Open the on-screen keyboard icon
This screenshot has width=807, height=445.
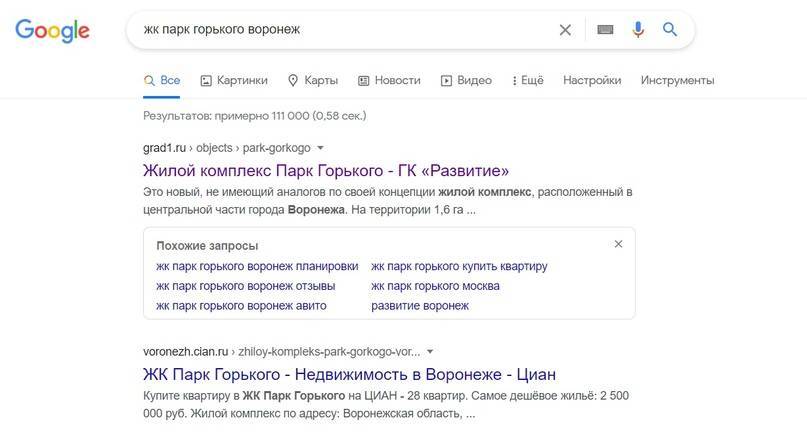(605, 30)
